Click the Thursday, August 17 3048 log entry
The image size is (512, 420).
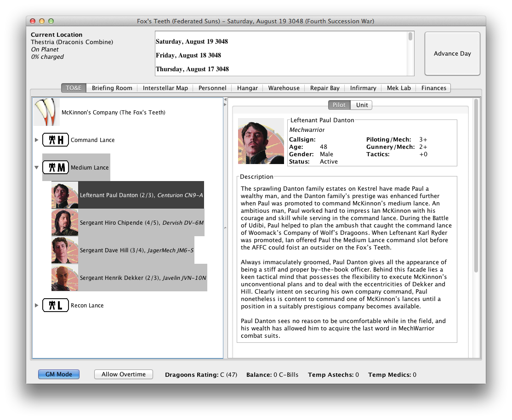coord(192,69)
